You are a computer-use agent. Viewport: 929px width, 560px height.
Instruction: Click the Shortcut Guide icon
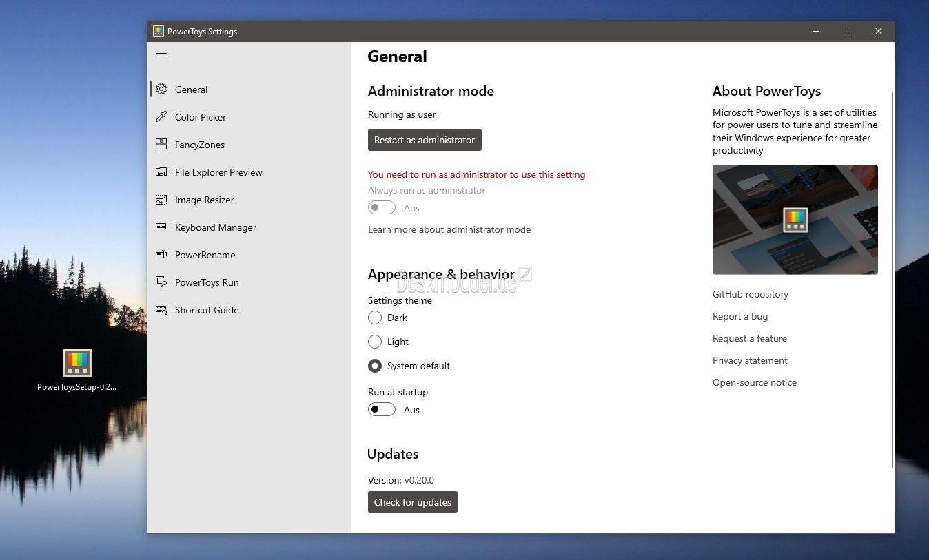(x=161, y=310)
